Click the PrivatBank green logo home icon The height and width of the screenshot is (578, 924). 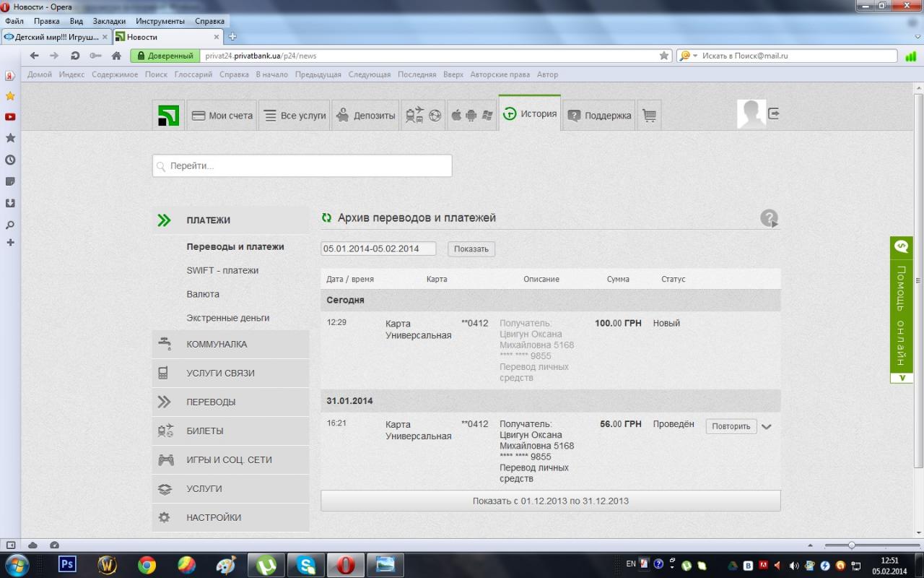click(x=168, y=116)
